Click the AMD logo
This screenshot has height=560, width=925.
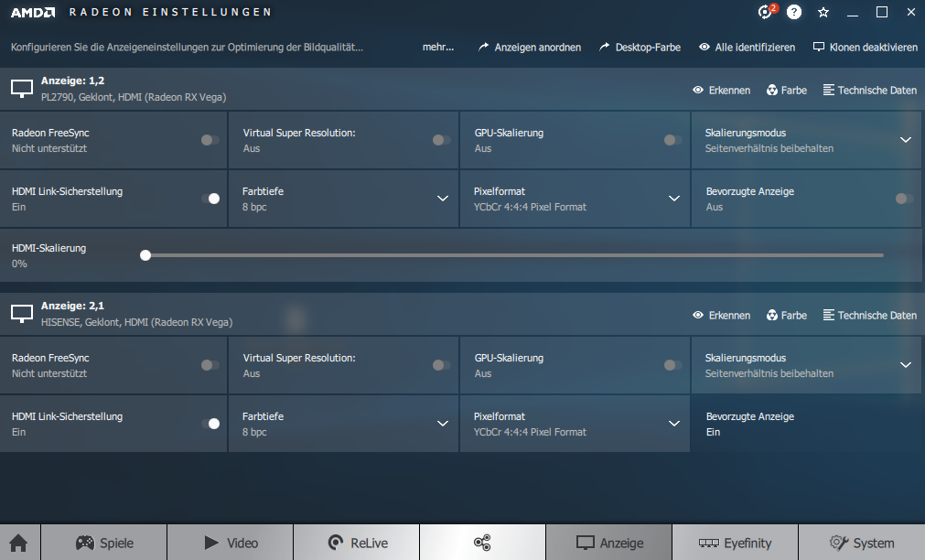(x=33, y=13)
